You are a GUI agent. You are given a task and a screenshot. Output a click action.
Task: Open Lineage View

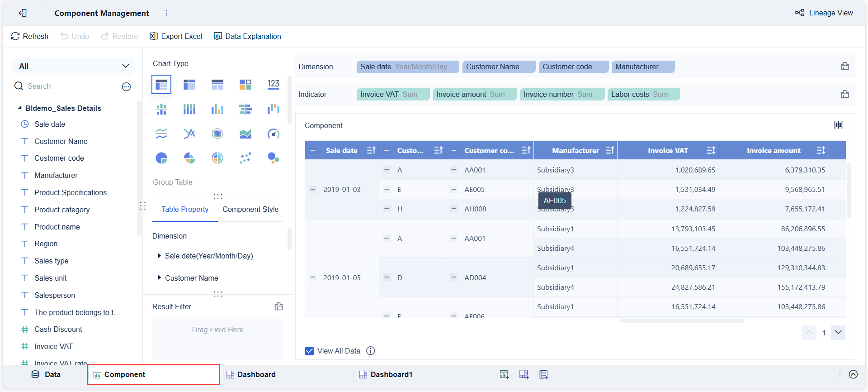pyautogui.click(x=824, y=13)
